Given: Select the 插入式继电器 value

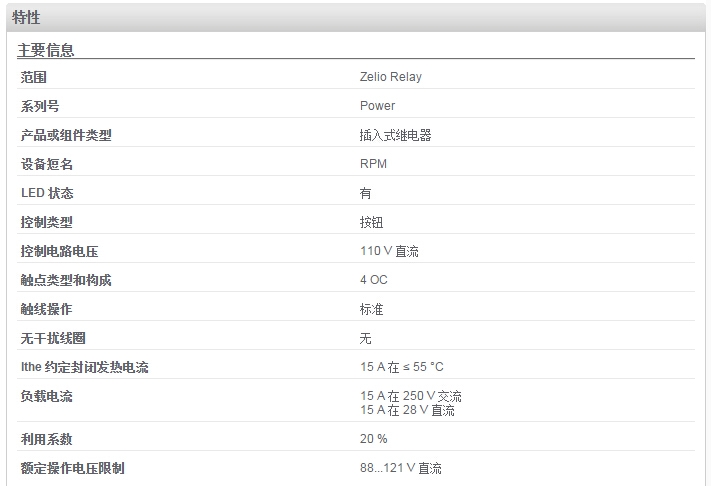Looking at the screenshot, I should click(x=395, y=135).
